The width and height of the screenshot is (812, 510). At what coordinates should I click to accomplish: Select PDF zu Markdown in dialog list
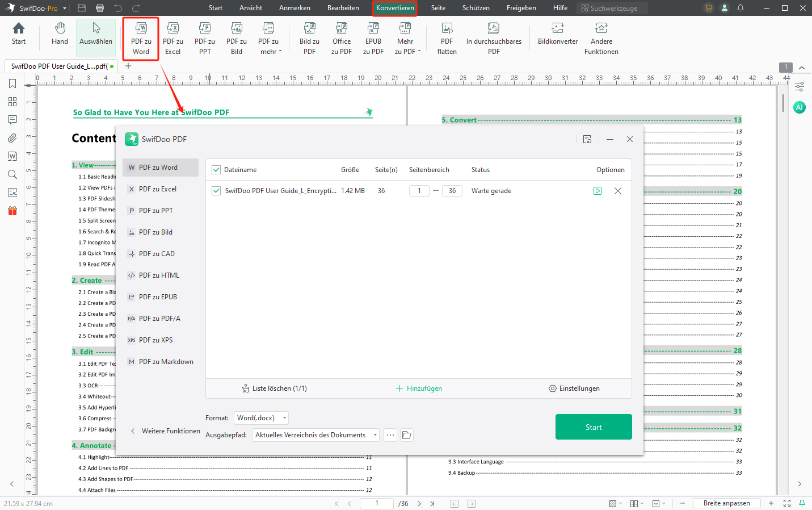[x=161, y=362]
